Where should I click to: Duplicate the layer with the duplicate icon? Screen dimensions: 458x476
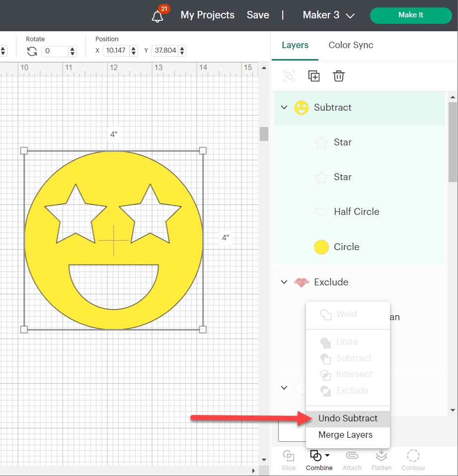click(314, 76)
